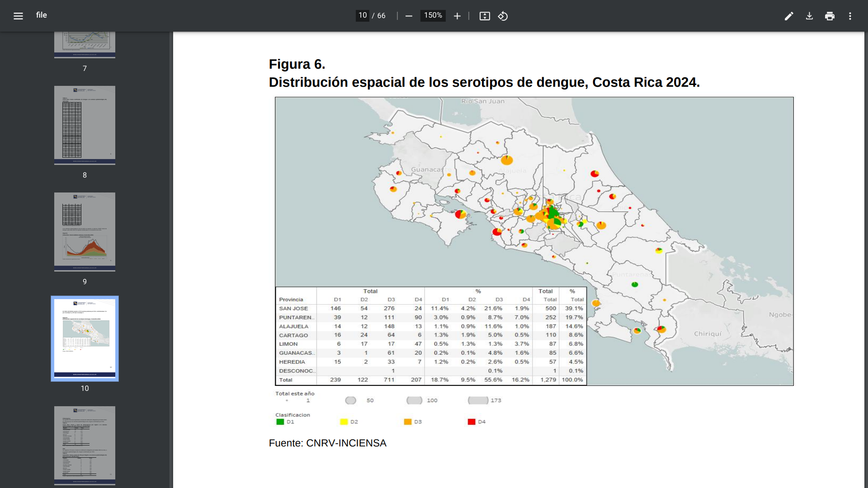Click the green D1 legend swatch

point(280,422)
